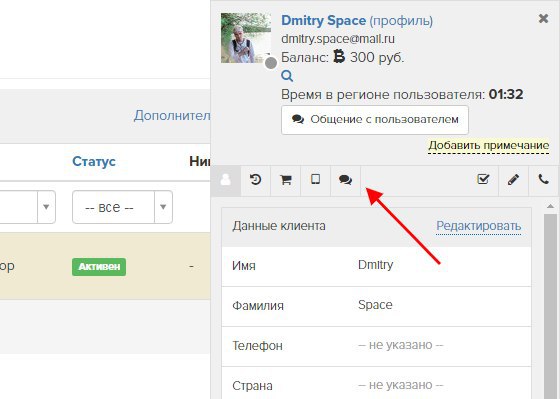This screenshot has width=560, height=399.
Task: Open the tasks checkbox icon
Action: click(x=483, y=179)
